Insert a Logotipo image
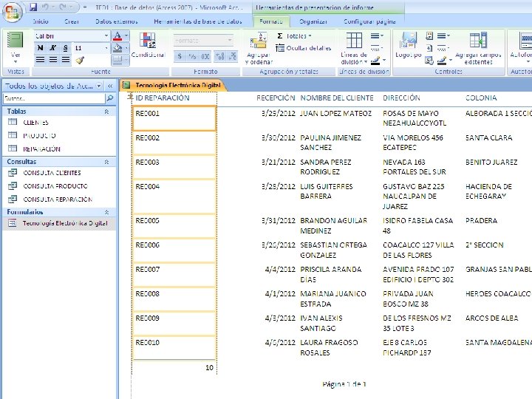532x399 pixels. tap(408, 45)
